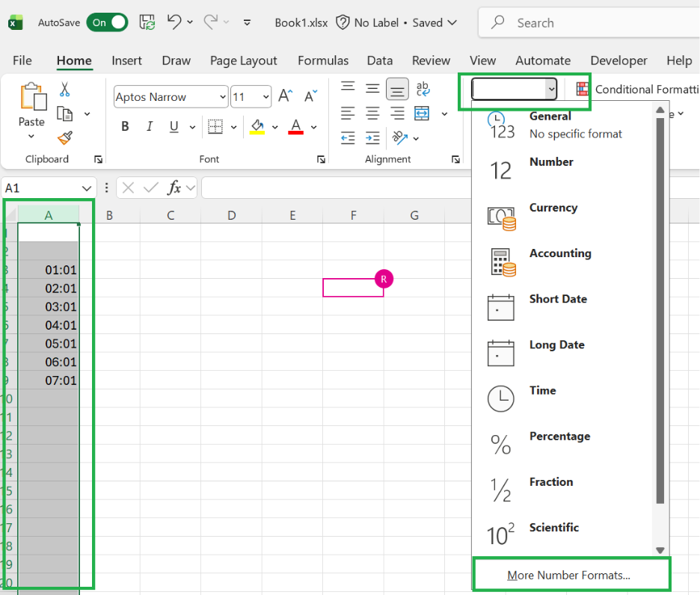
Task: Click Conditional Formatting button
Action: point(637,89)
